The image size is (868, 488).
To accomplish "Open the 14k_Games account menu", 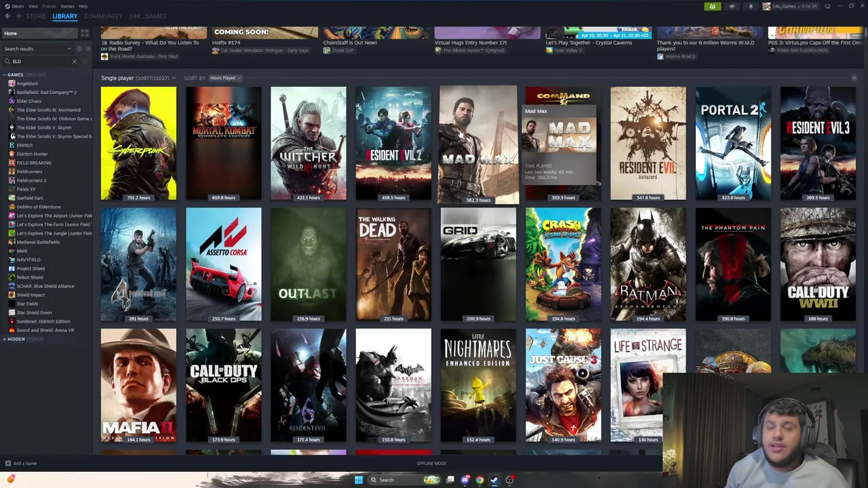I will pos(790,6).
